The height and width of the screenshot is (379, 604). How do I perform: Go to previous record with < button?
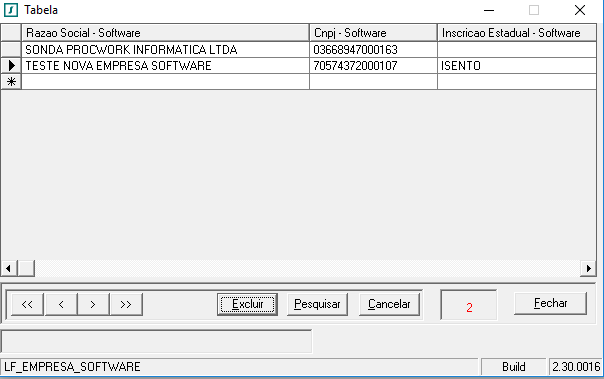click(x=61, y=304)
